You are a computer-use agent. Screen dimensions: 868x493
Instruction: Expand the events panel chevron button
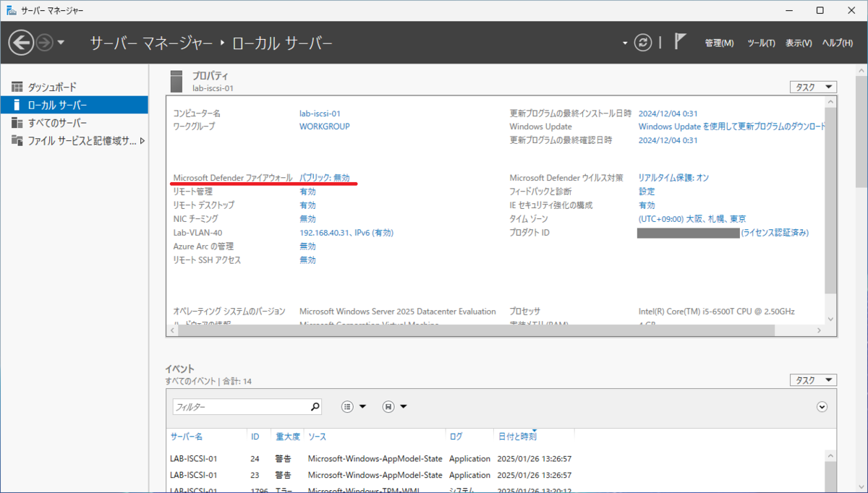tap(822, 407)
